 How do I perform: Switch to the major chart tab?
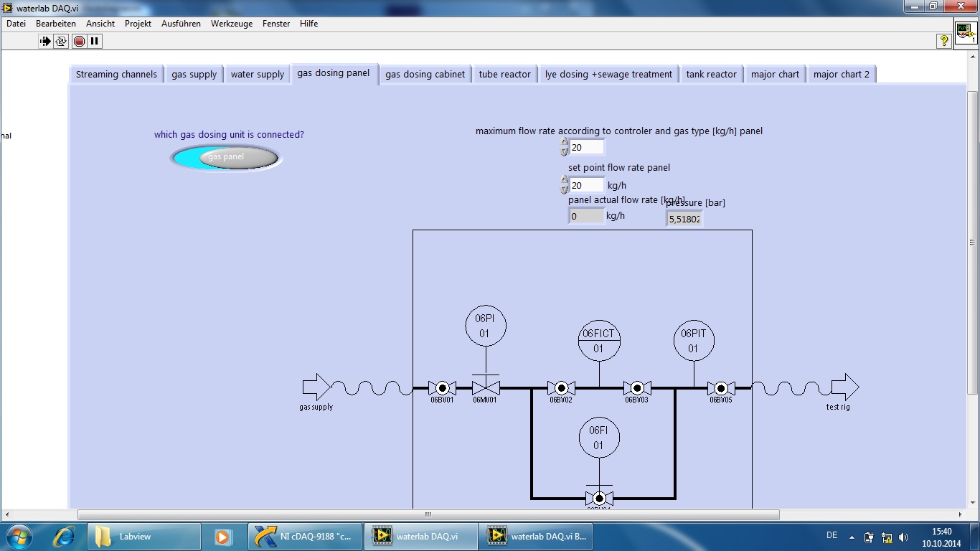click(775, 75)
